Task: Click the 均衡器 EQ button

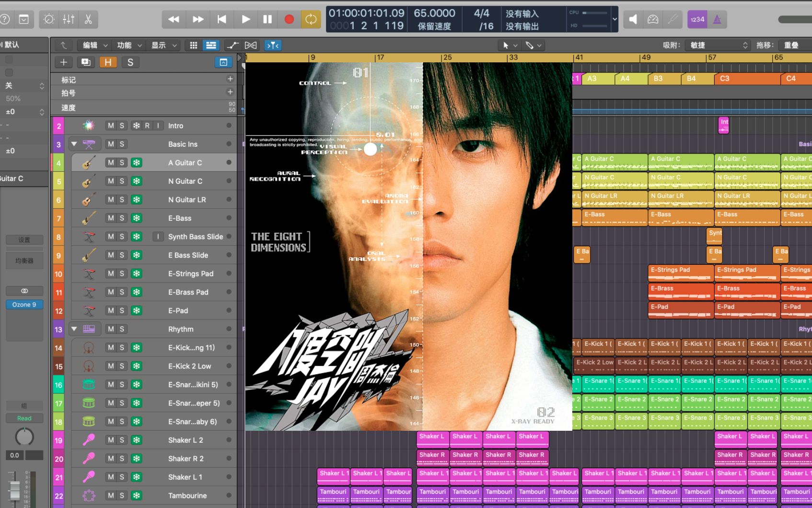Action: pyautogui.click(x=24, y=261)
